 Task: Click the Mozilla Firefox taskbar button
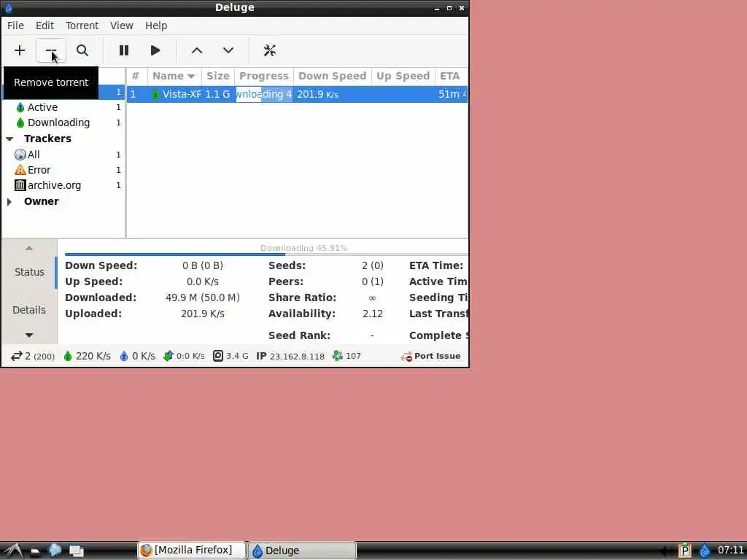(192, 550)
